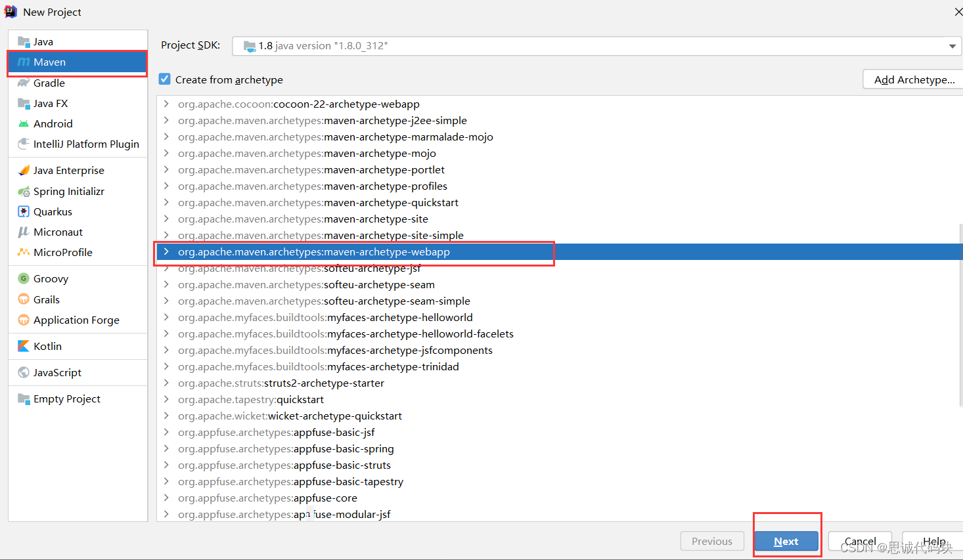
Task: Select Spring Initializr project type
Action: pyautogui.click(x=78, y=191)
